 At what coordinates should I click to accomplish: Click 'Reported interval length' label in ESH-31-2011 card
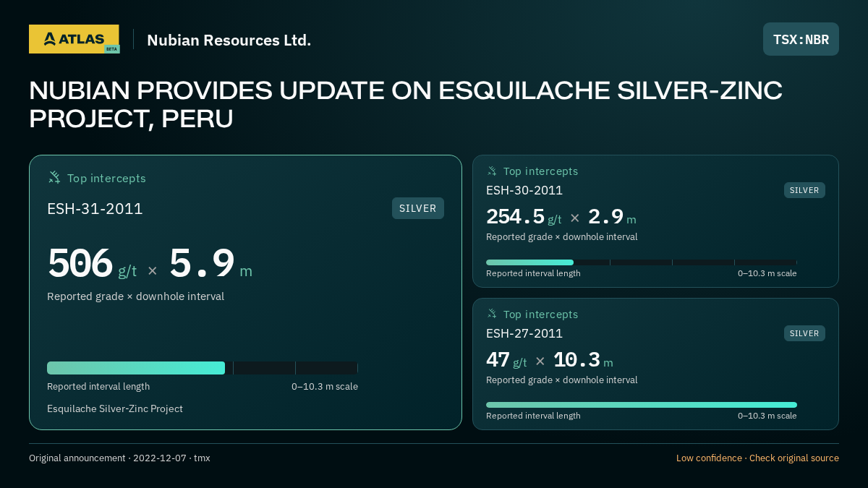coord(98,387)
